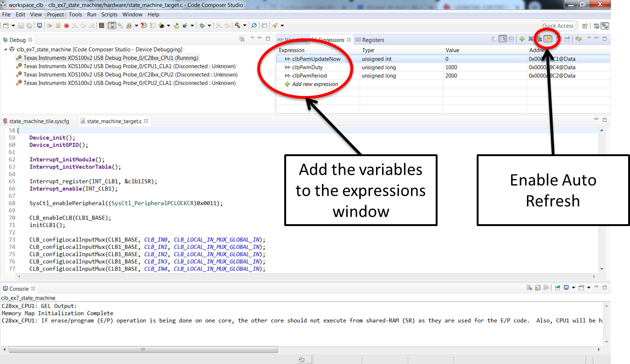Open the Run menu

coord(92,14)
